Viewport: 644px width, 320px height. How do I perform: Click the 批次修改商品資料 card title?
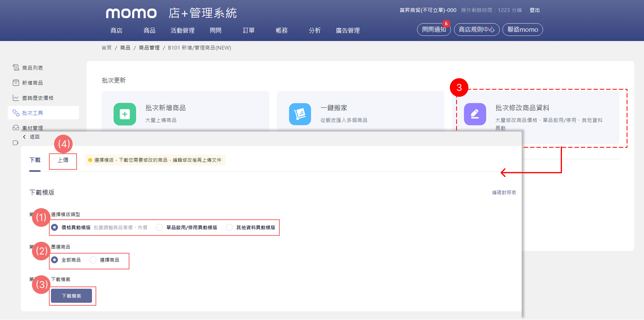pyautogui.click(x=522, y=108)
